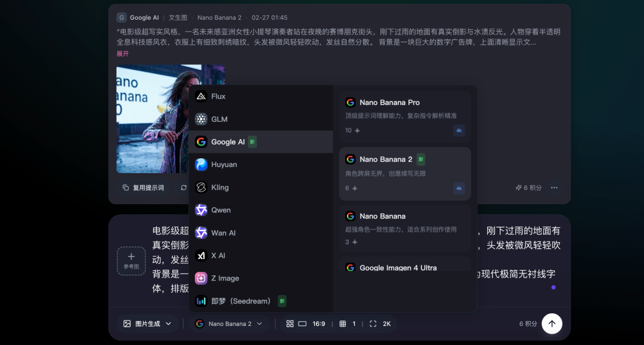Viewport: 644px width, 345px height.
Task: Select 即梦 (Seedream) provider
Action: click(x=261, y=301)
